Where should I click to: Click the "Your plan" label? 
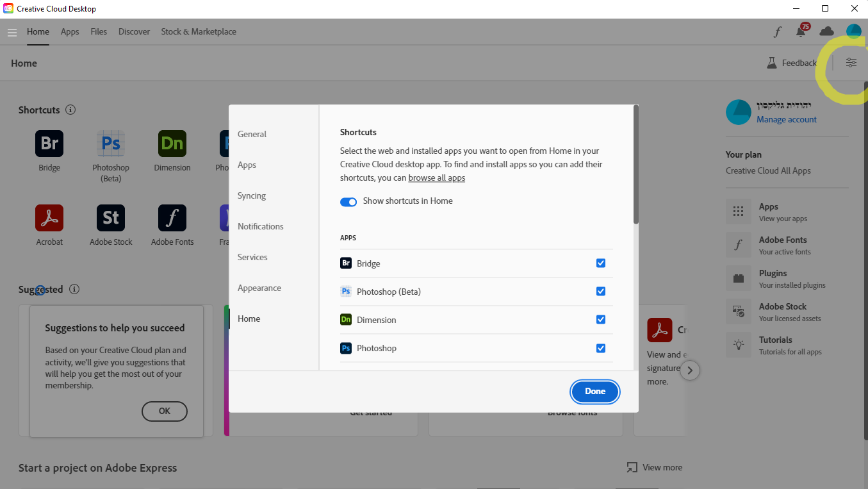tap(744, 154)
